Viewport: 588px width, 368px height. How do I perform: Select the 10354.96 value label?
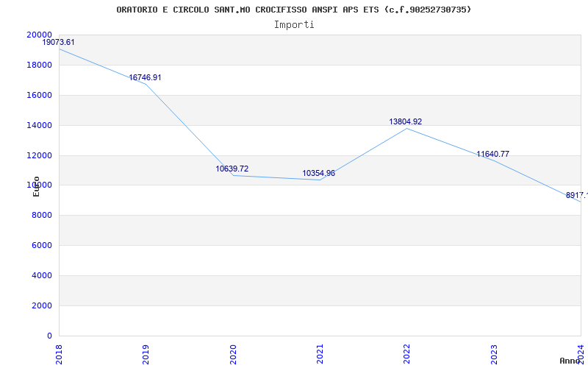[x=319, y=173]
